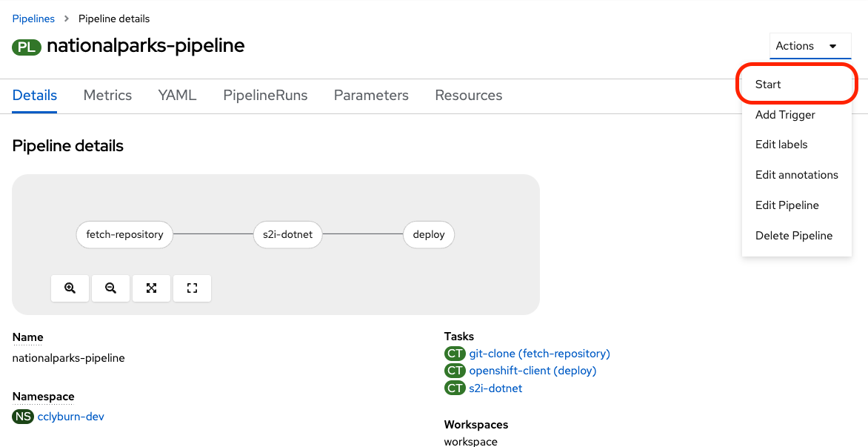
Task: Select Edit Pipeline from the menu
Action: (x=797, y=205)
